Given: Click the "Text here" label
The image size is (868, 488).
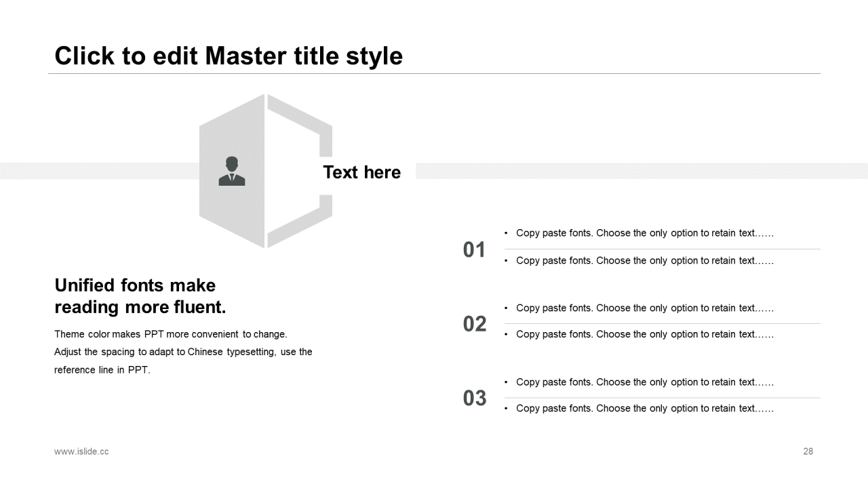Looking at the screenshot, I should 361,172.
